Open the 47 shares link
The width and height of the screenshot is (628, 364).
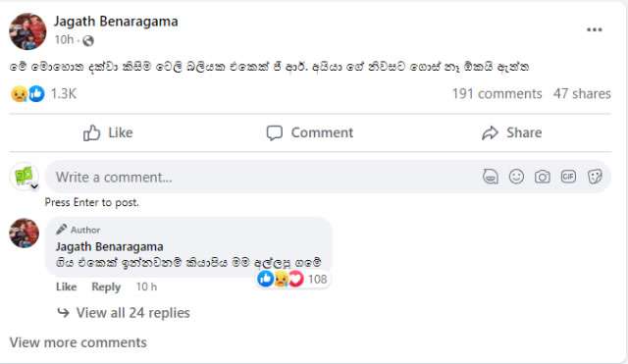point(582,94)
